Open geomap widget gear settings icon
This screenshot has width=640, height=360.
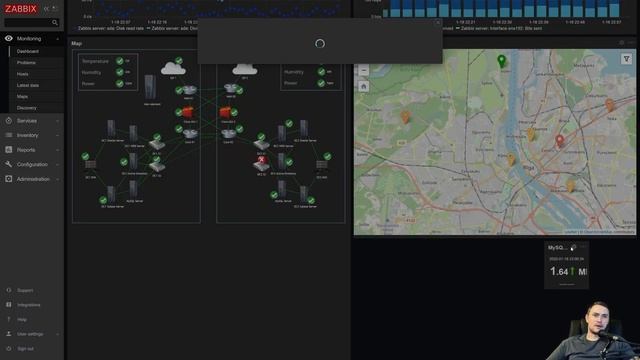[x=622, y=42]
